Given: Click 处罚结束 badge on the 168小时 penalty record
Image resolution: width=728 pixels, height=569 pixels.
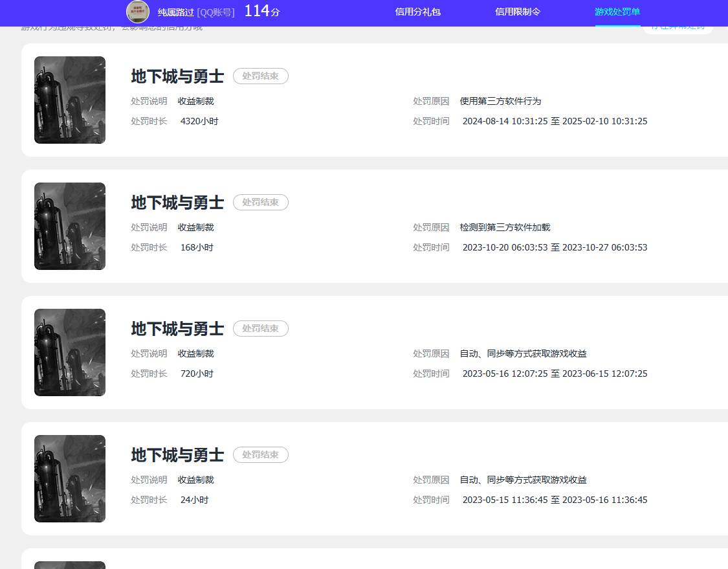Looking at the screenshot, I should [x=260, y=203].
